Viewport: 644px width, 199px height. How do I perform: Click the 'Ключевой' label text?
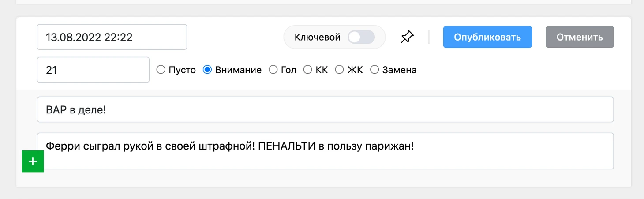point(318,37)
